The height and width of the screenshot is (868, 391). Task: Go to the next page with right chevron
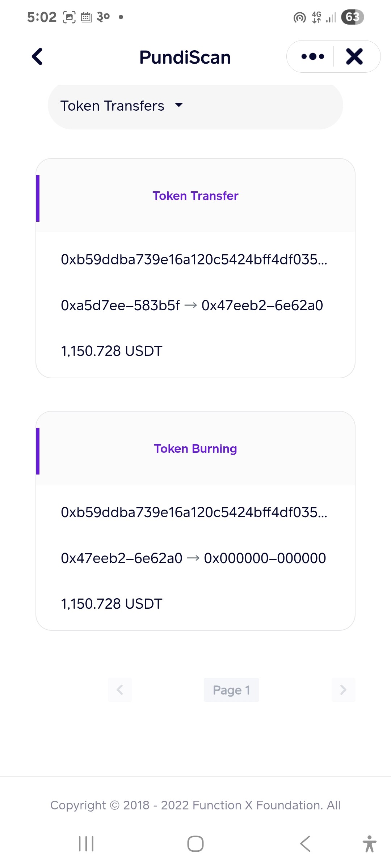coord(343,690)
